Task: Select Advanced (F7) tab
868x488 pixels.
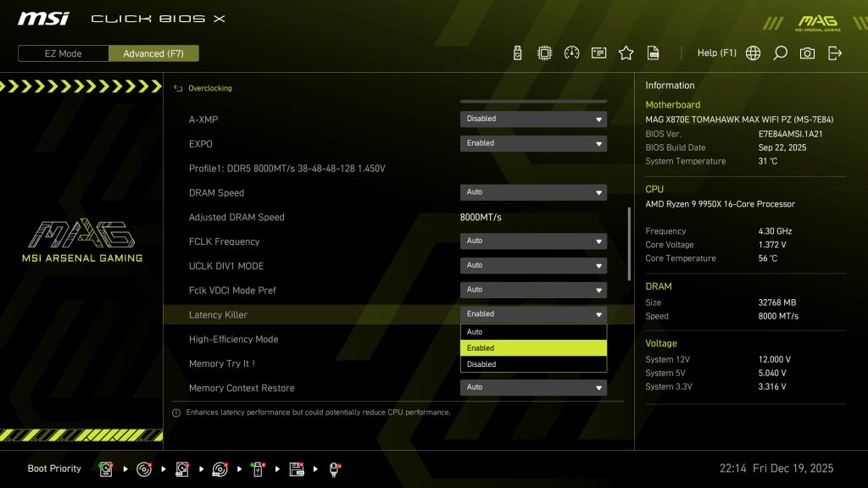Action: tap(153, 53)
